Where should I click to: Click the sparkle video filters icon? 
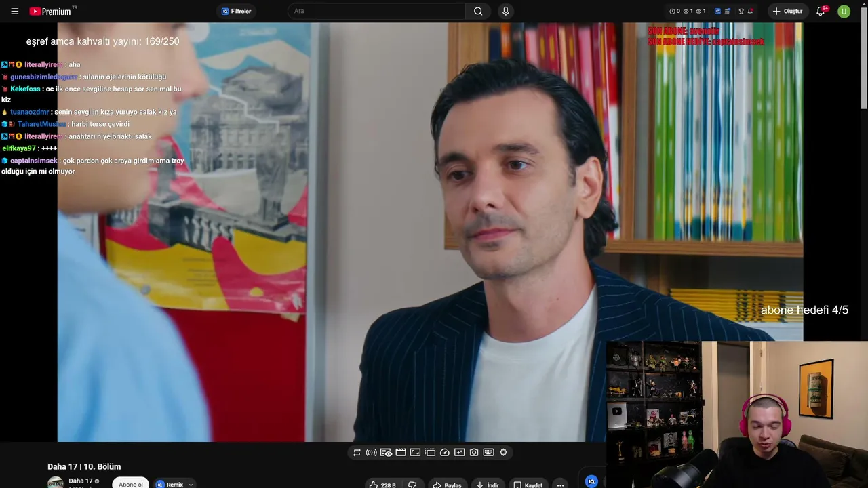click(x=459, y=453)
